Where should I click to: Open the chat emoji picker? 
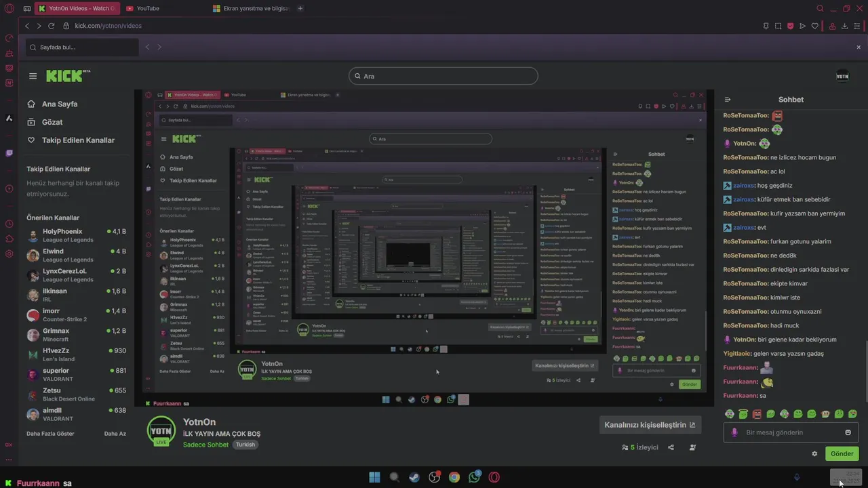click(x=848, y=432)
